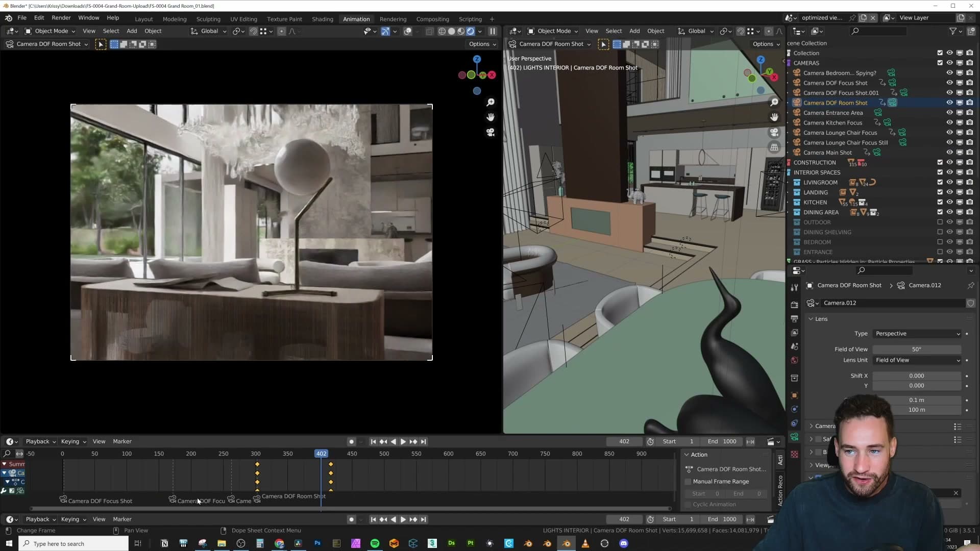Open Playback dropdown in upper timeline
Screen dimensions: 980x551
[x=41, y=442]
